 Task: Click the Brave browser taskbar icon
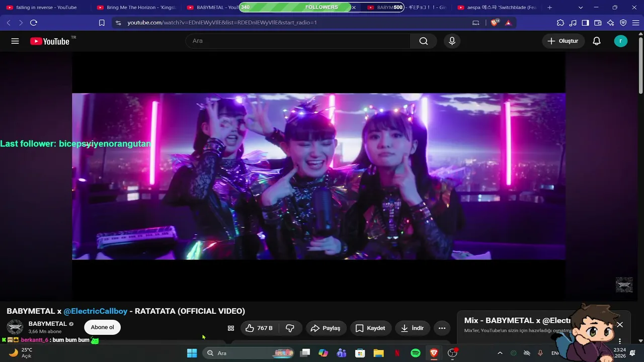pyautogui.click(x=434, y=353)
